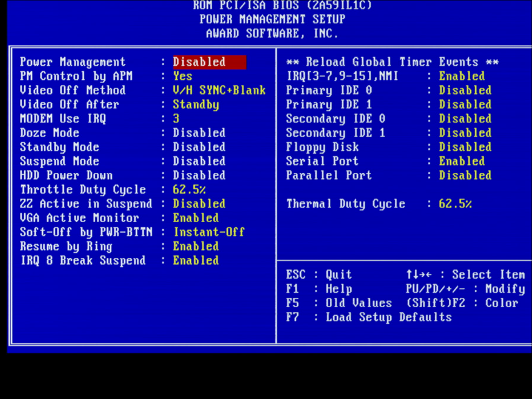Select the Primary IDE 1 Disabled value

coord(465,104)
